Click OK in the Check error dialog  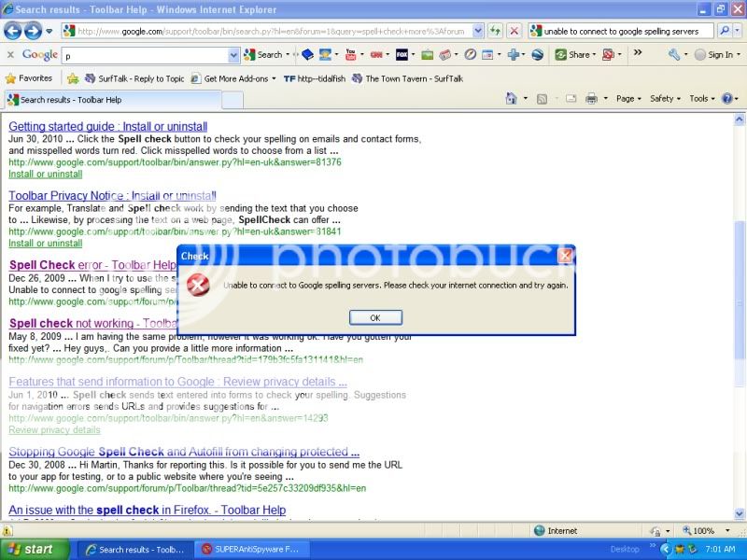tap(375, 317)
